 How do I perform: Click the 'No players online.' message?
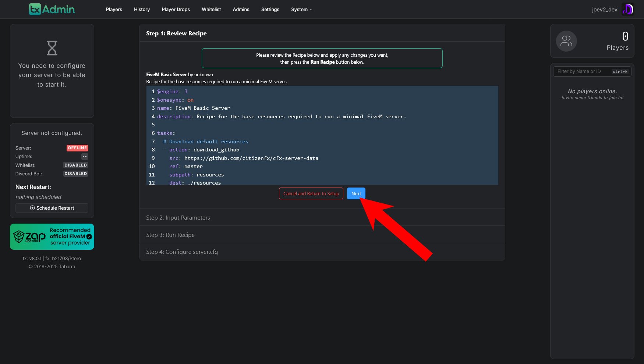pos(592,91)
